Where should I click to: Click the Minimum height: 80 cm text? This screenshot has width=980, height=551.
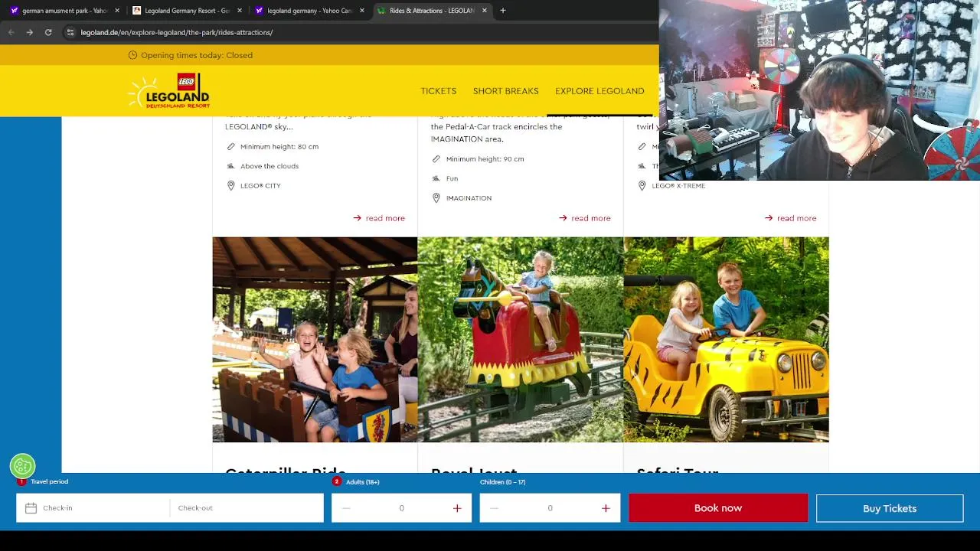279,146
